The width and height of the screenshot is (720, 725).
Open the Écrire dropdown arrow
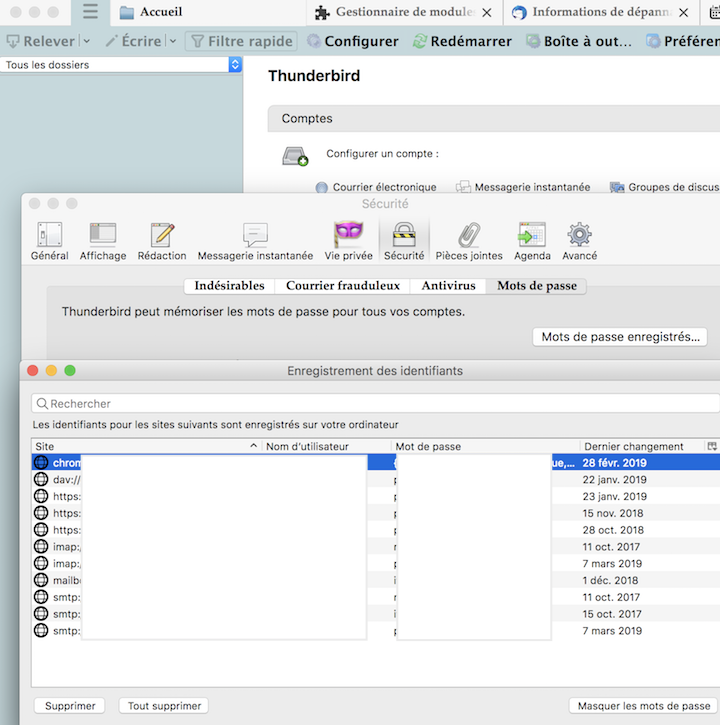click(173, 41)
